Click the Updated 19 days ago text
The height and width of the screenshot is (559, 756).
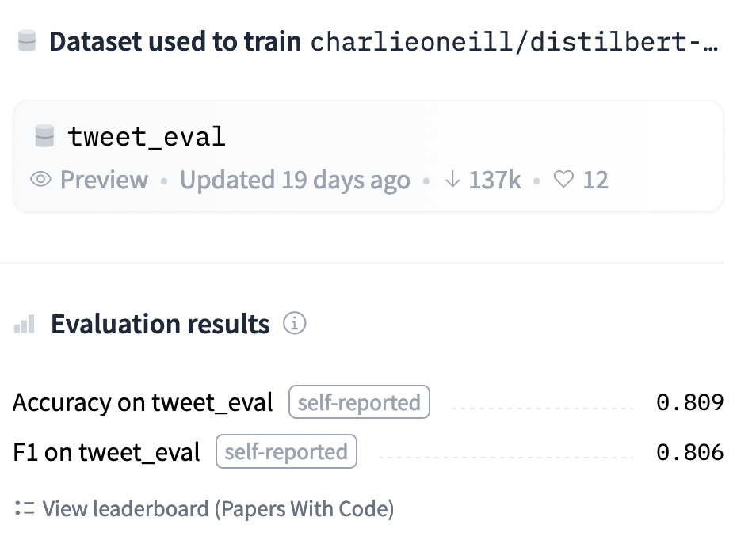pos(295,180)
